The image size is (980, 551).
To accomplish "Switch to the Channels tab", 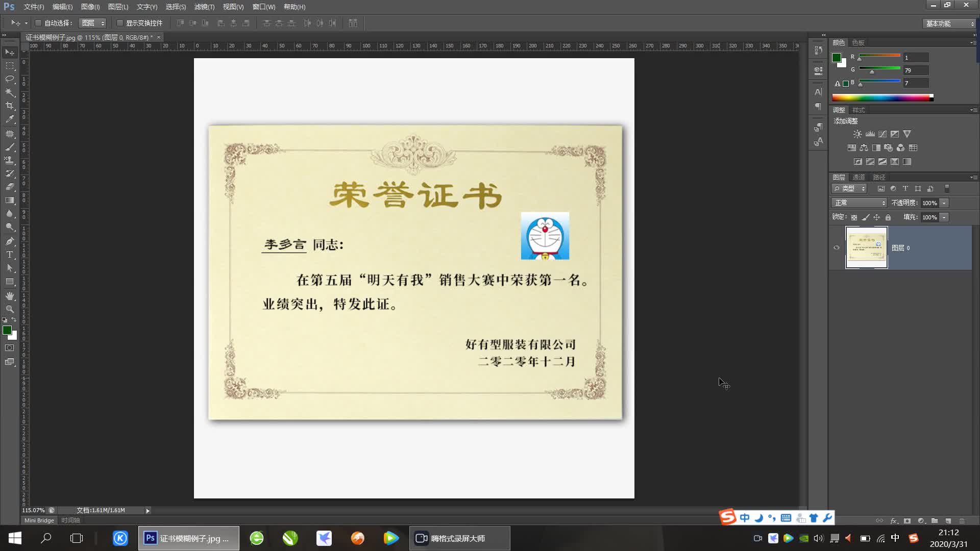I will coord(859,178).
